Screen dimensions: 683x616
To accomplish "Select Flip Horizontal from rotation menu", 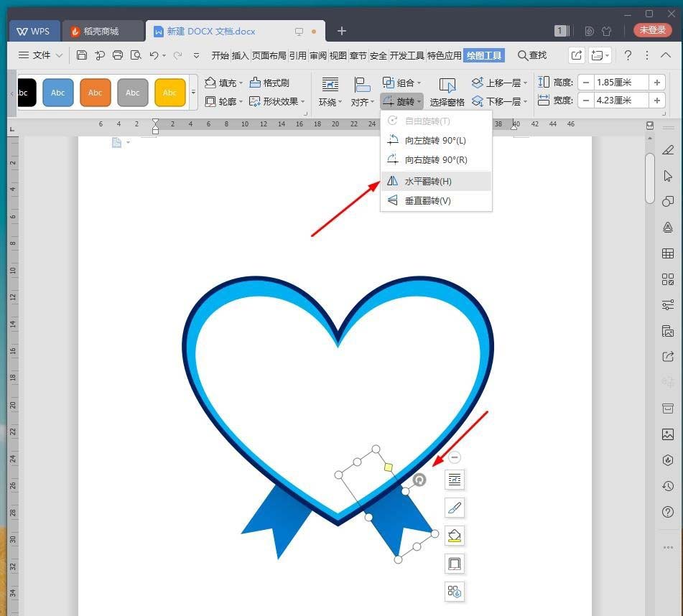I will (x=428, y=181).
